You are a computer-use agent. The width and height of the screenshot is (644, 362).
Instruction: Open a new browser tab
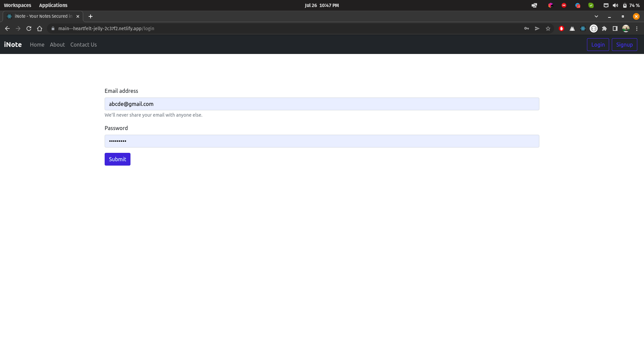(x=91, y=16)
